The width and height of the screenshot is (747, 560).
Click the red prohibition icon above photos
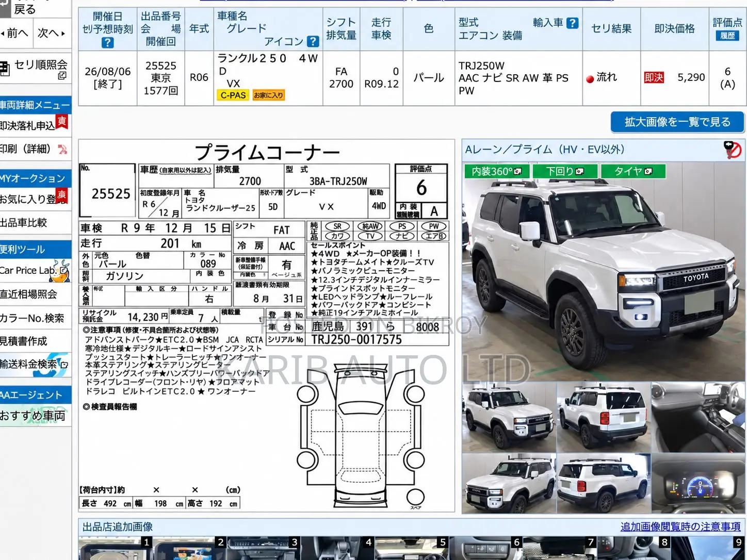coord(733,150)
